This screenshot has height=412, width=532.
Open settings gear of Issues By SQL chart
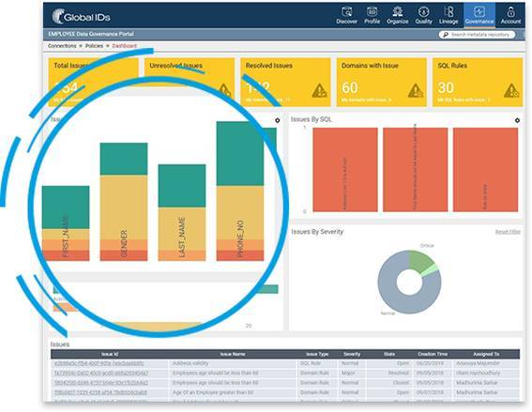(x=517, y=120)
